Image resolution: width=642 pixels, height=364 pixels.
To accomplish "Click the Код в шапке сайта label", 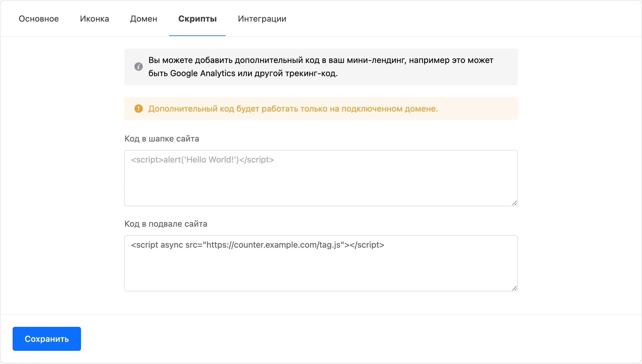I will (162, 139).
